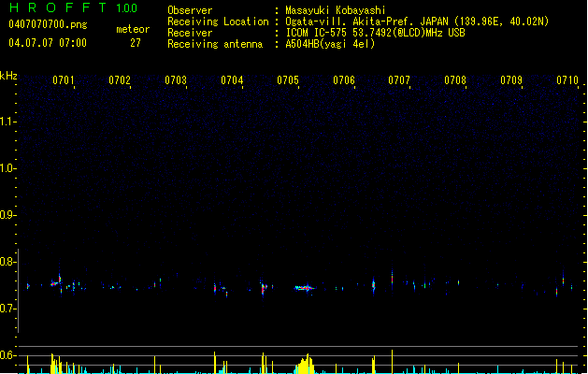Image resolution: width=588 pixels, height=374 pixels.
Task: Click the 0708 time marker
Action: (x=455, y=80)
